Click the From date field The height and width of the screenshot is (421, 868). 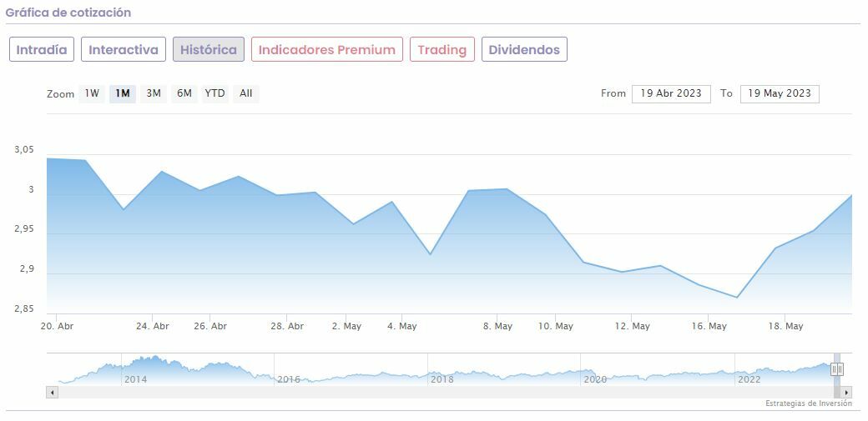671,93
